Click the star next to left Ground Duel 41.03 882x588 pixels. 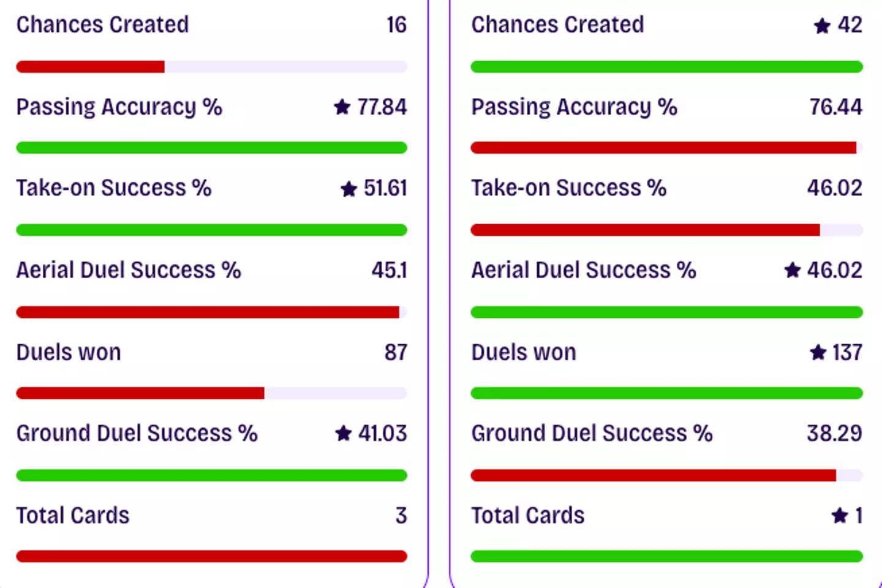(x=343, y=434)
